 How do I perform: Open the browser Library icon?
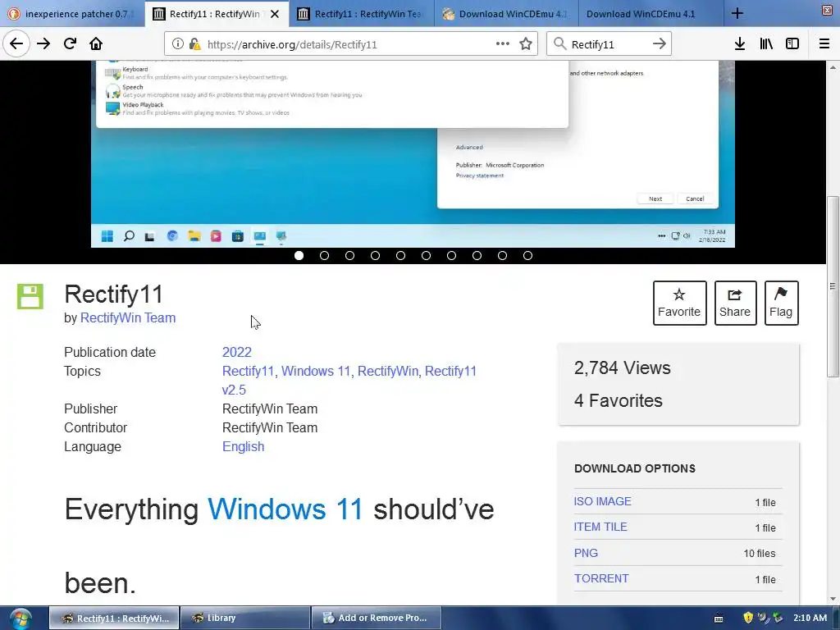point(766,44)
